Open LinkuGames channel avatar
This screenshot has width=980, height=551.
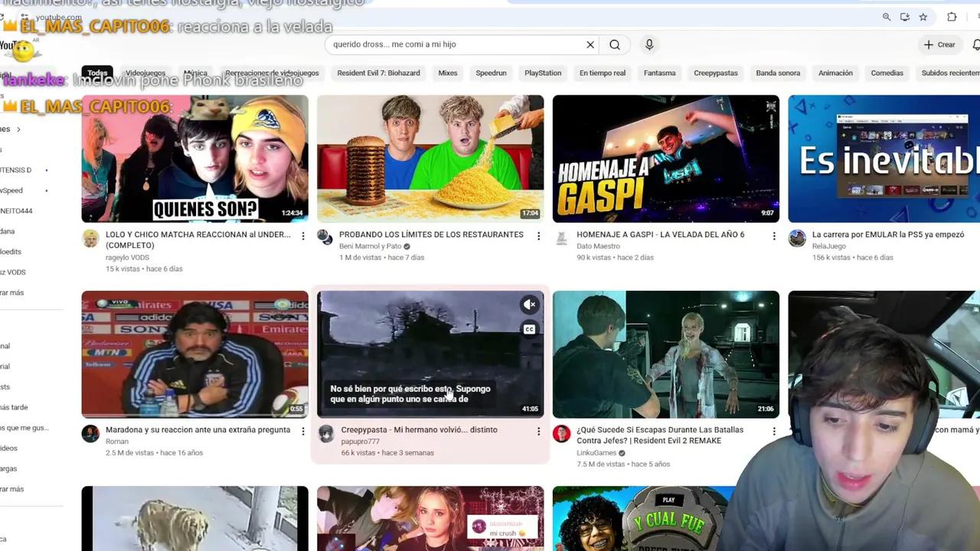(561, 433)
